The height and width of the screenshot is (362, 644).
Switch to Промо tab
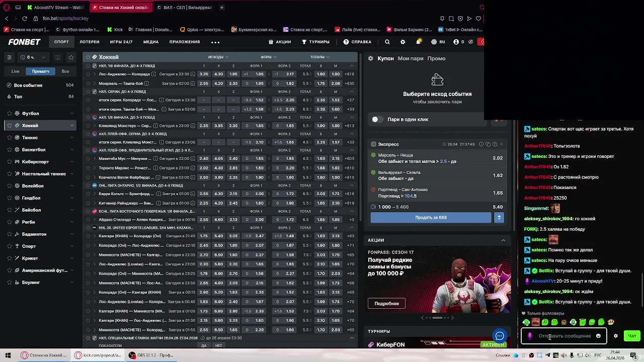pos(436,58)
